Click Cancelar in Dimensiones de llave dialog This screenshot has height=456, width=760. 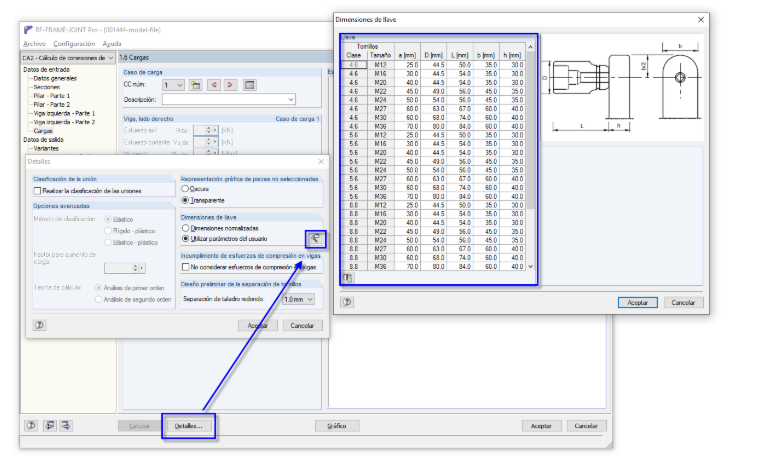coord(683,302)
